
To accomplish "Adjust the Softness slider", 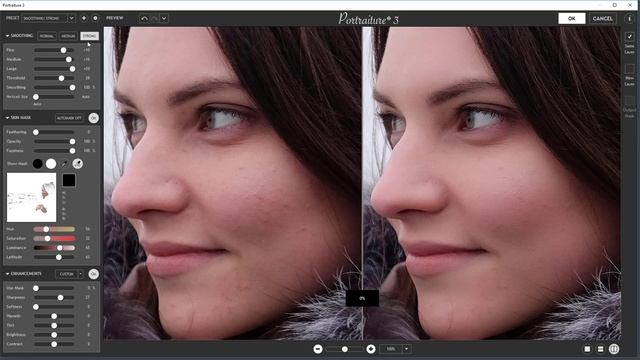I will pyautogui.click(x=54, y=307).
